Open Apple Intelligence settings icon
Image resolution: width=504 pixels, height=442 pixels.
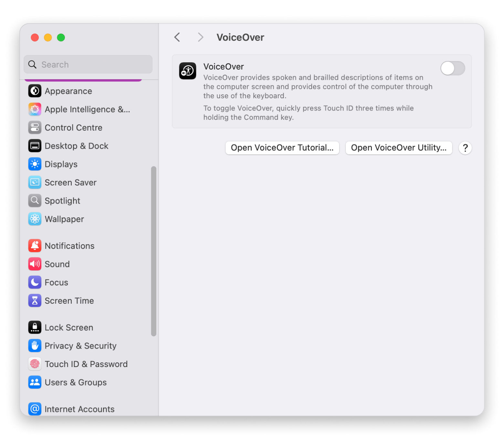click(x=35, y=110)
